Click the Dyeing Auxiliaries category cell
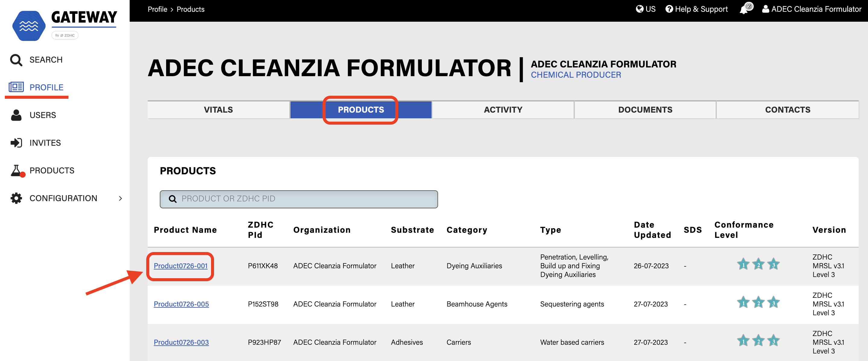The height and width of the screenshot is (361, 868). pos(474,266)
